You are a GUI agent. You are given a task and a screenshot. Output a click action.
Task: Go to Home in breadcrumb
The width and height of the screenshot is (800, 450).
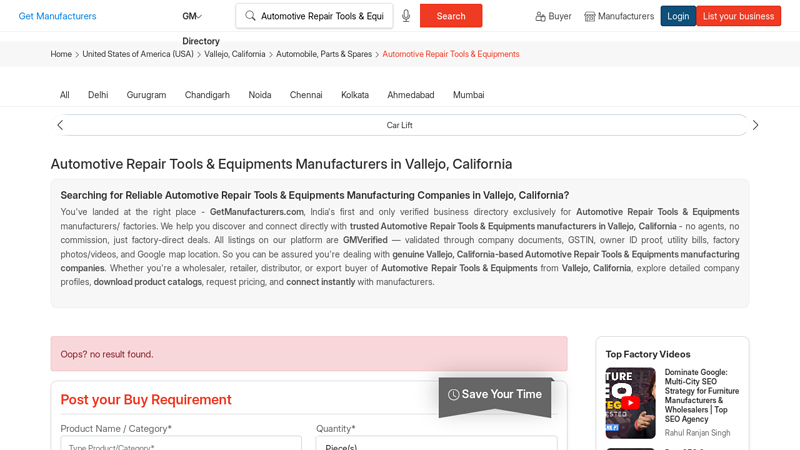click(61, 54)
